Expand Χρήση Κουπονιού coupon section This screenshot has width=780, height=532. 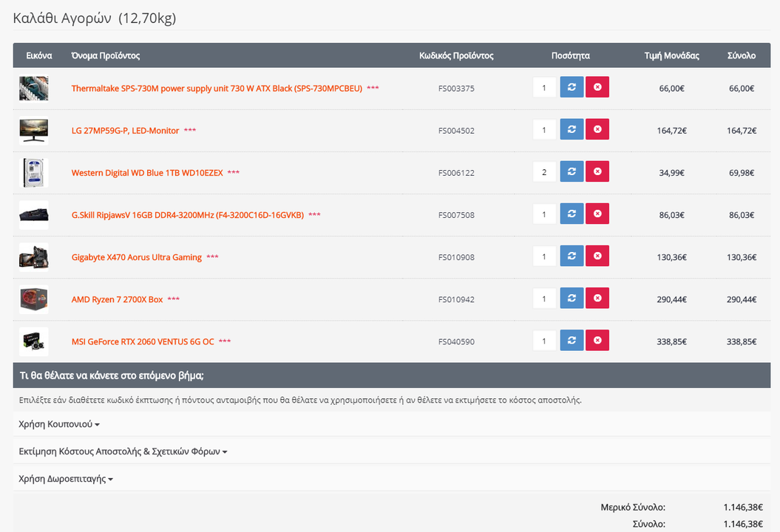59,424
